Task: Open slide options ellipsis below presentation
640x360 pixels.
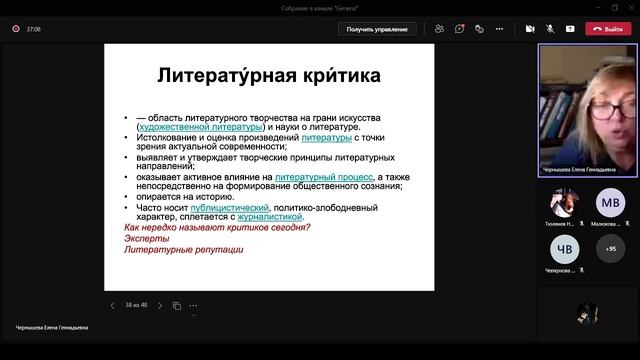Action: 193,306
